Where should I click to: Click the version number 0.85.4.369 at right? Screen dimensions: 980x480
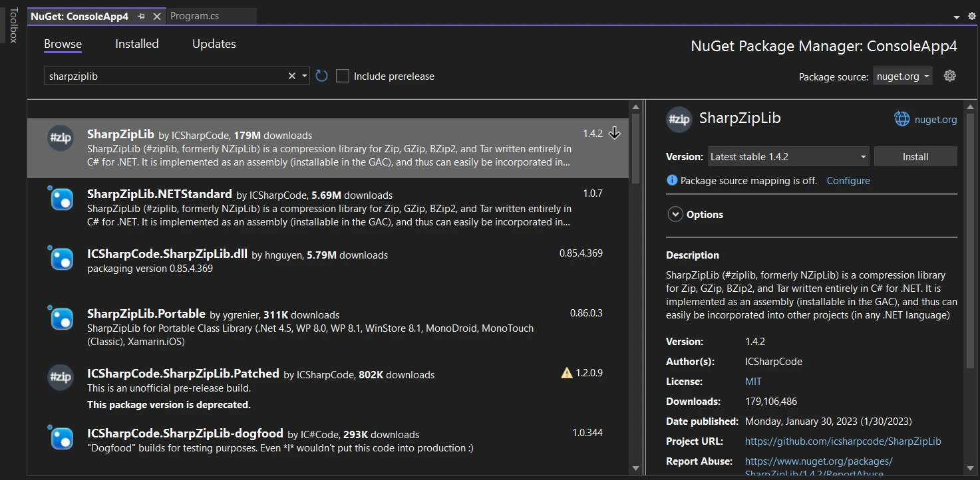coord(581,253)
